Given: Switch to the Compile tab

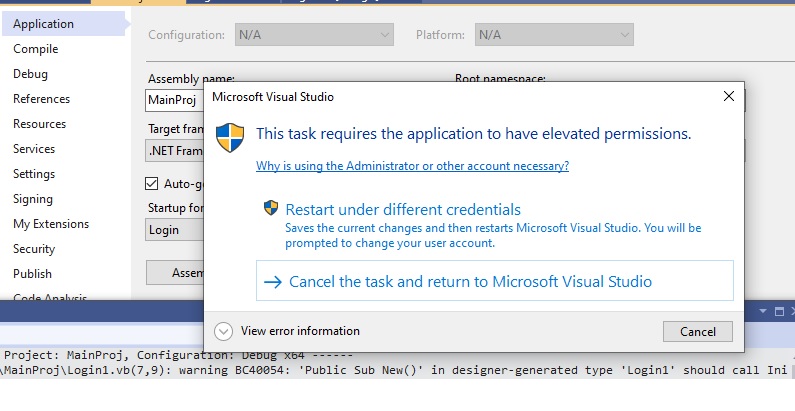Looking at the screenshot, I should 36,49.
